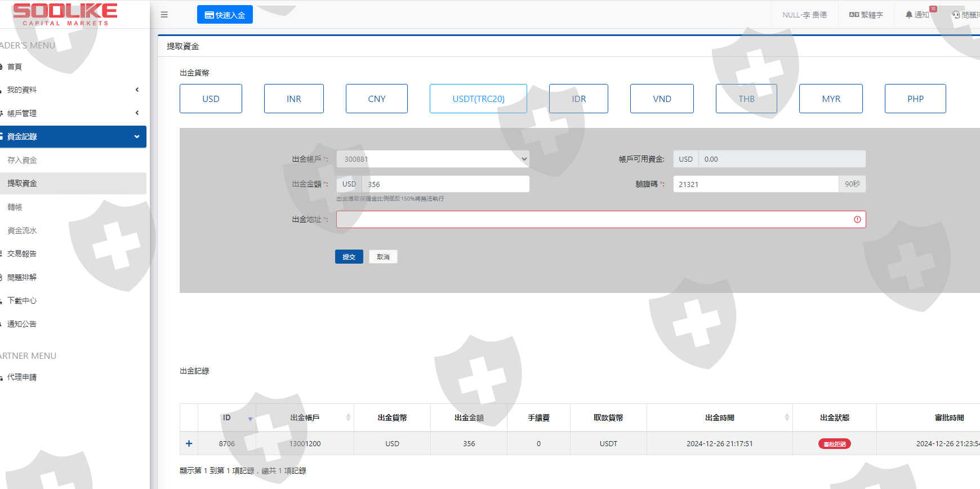
Task: Open notifications bell icon
Action: [x=909, y=15]
